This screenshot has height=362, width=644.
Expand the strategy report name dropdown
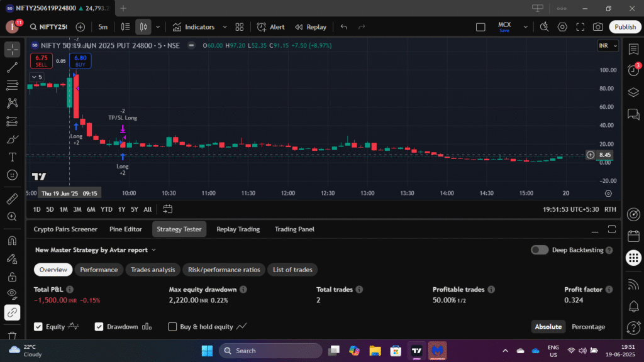153,250
